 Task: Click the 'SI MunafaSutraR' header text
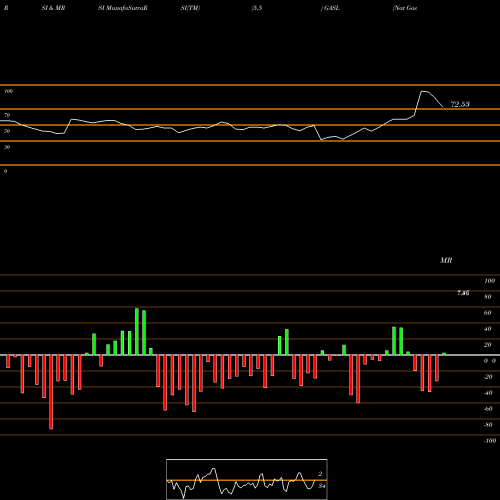(x=123, y=8)
